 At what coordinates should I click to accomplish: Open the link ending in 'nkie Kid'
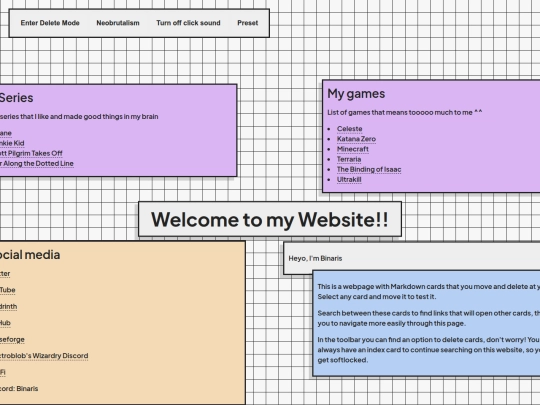(12, 143)
